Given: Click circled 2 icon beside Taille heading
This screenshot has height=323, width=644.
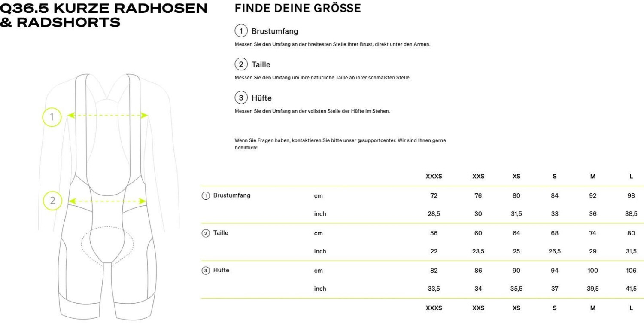Looking at the screenshot, I should (241, 64).
